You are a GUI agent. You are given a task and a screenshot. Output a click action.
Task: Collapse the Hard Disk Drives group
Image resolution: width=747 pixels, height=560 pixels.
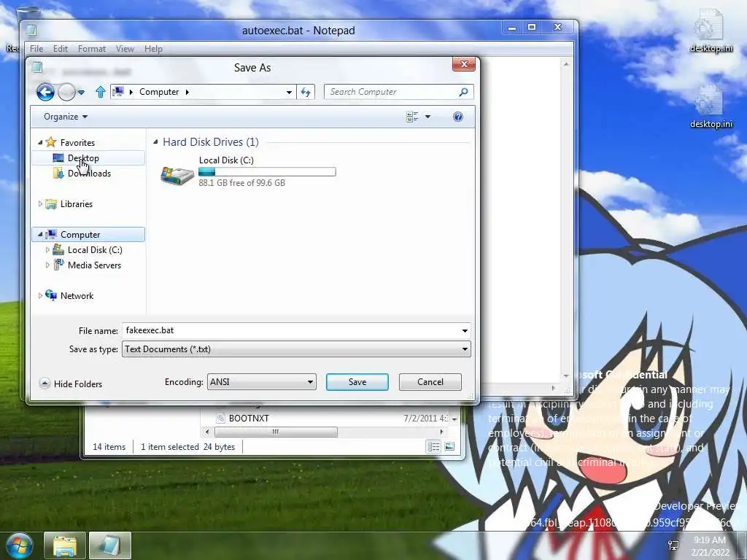point(156,142)
